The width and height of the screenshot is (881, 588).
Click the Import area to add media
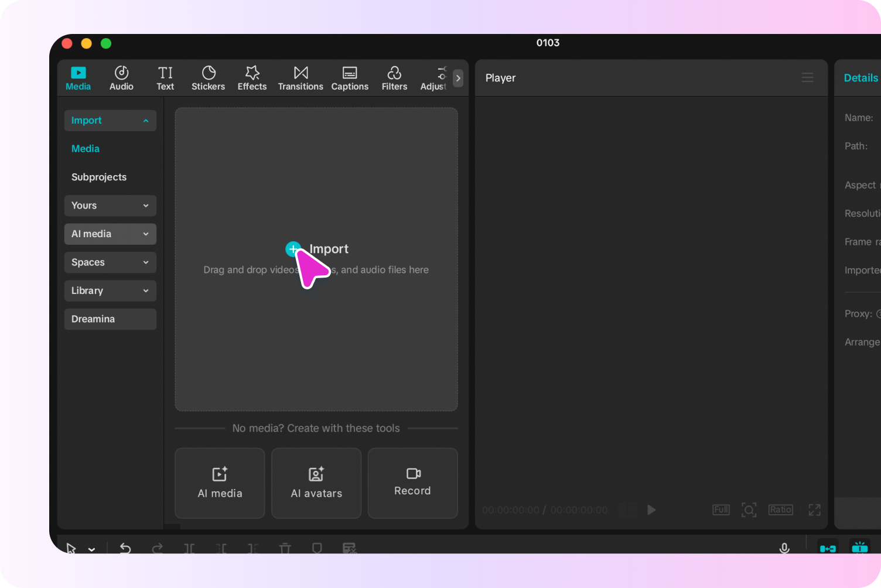coord(316,249)
